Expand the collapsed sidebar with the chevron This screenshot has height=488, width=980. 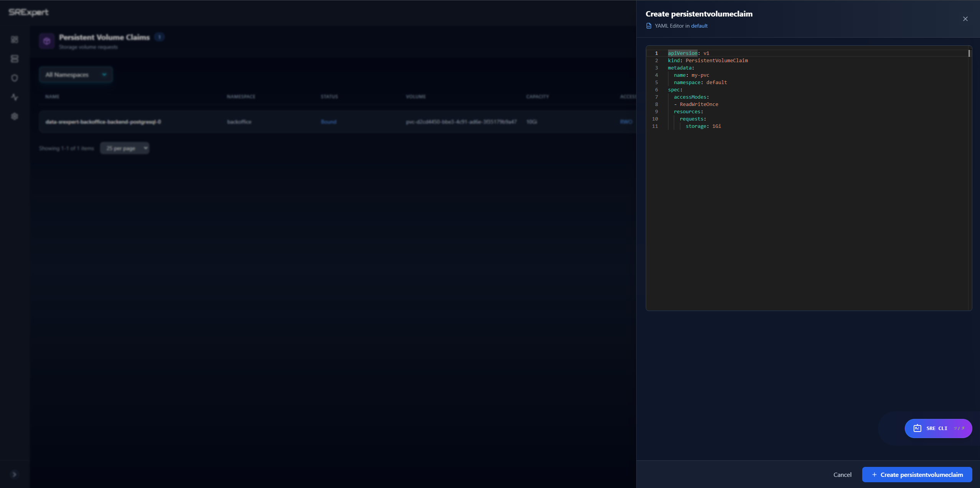click(15, 474)
